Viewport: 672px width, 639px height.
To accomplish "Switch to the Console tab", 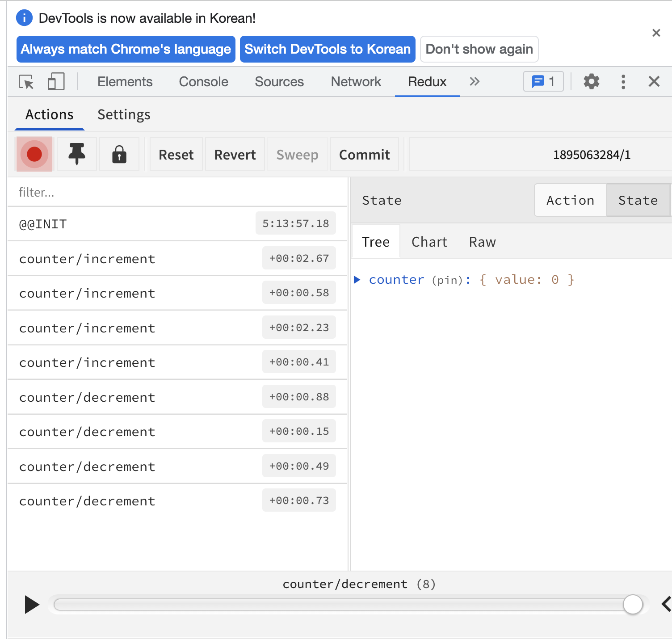I will click(204, 82).
